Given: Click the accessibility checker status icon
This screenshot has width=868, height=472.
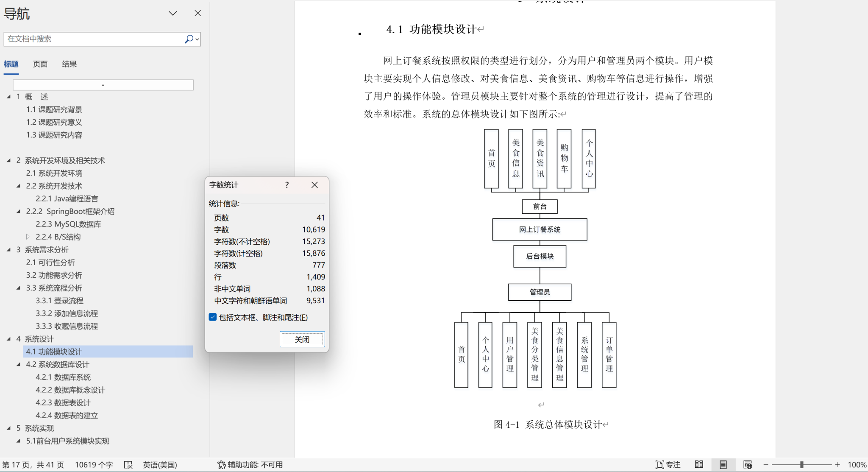Looking at the screenshot, I should click(221, 465).
